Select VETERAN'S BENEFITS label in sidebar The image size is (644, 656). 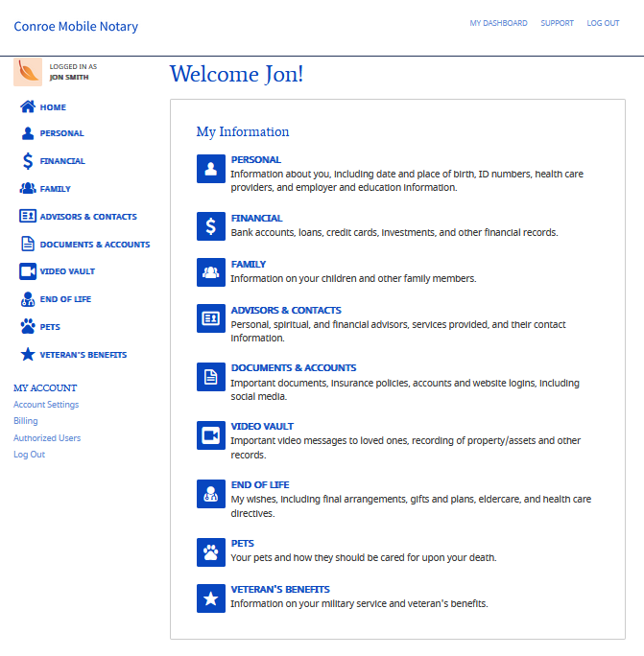point(83,355)
